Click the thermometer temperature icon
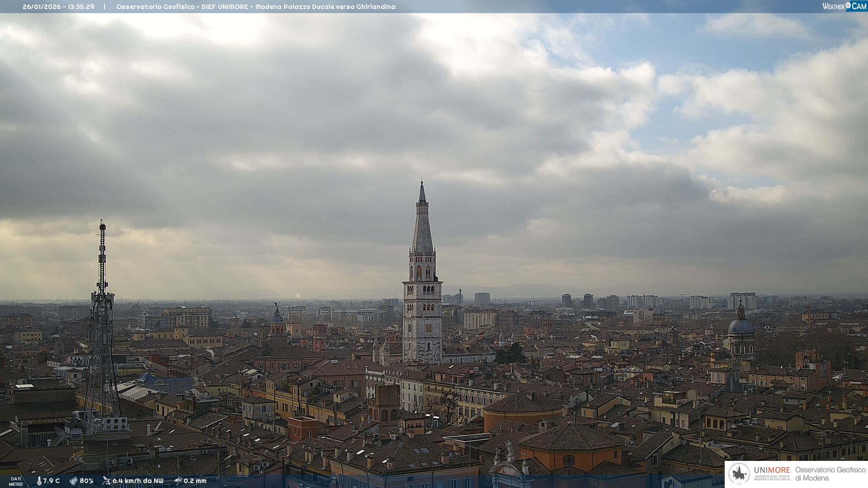 pos(39,481)
